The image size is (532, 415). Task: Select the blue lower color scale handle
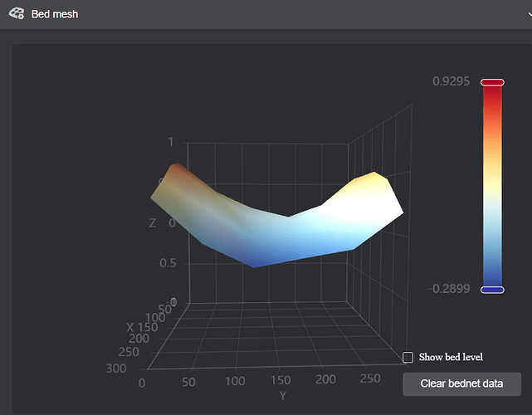coord(492,290)
